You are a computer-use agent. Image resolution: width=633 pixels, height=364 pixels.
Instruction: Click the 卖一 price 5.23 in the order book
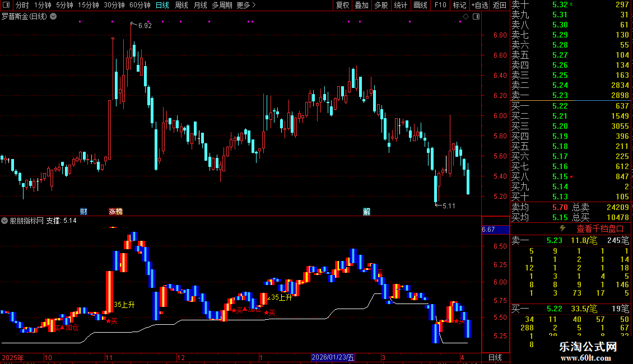(x=560, y=95)
